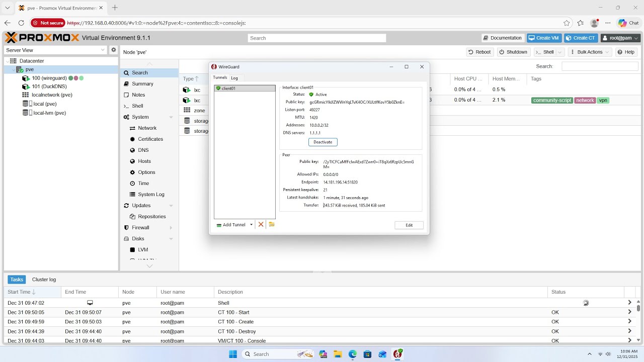
Task: Click the node Search filter input
Action: [x=600, y=66]
